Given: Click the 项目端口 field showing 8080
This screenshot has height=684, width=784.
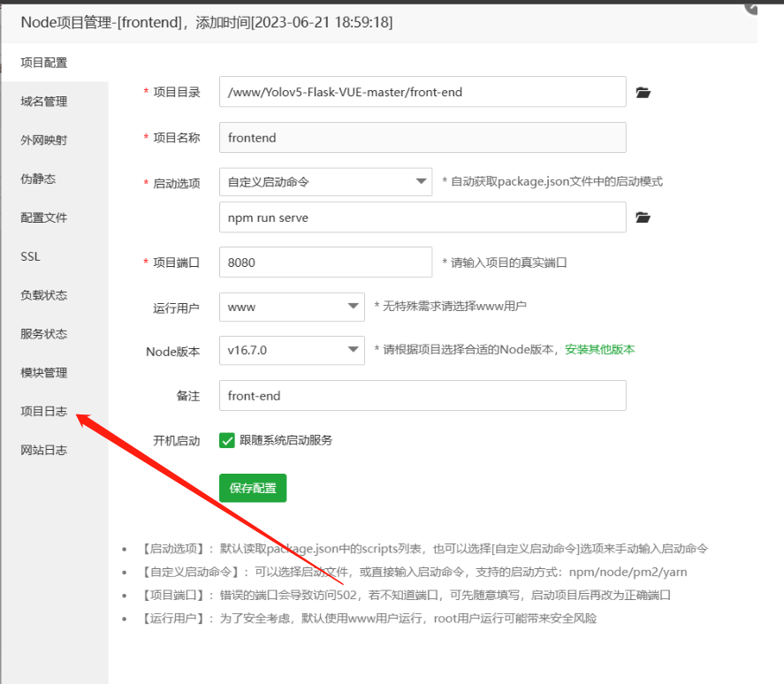Looking at the screenshot, I should point(325,262).
